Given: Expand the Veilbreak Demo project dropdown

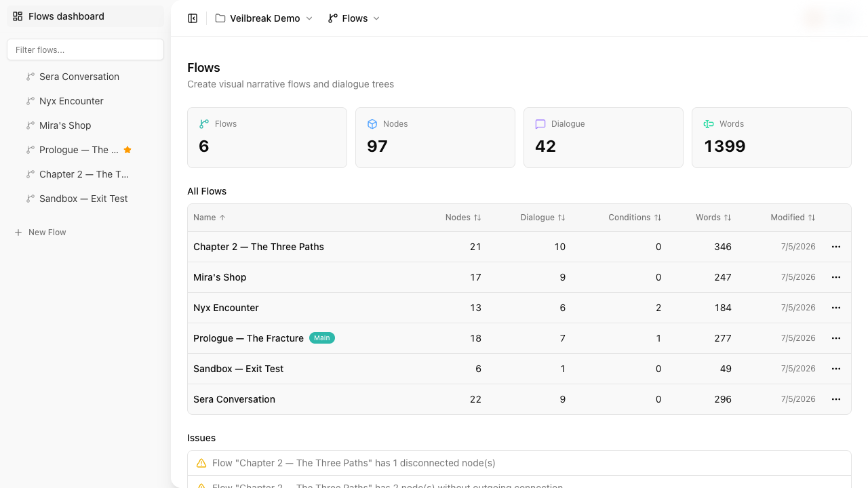Looking at the screenshot, I should coord(264,18).
